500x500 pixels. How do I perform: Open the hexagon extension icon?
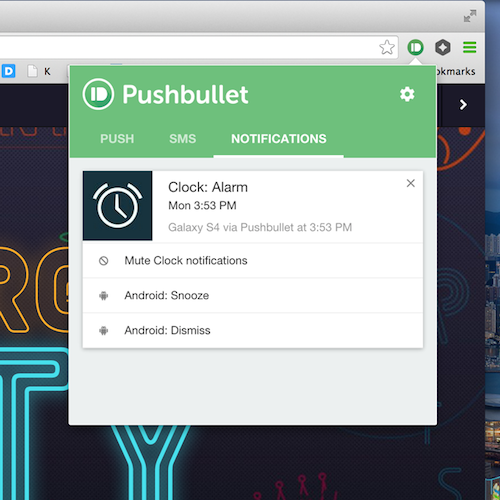(443, 47)
